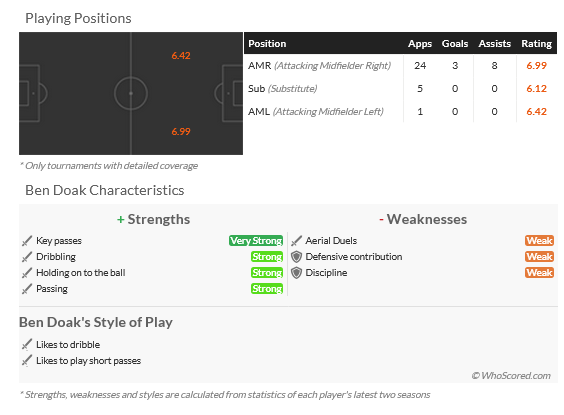Click the 6.99 rating on the pitch map
The width and height of the screenshot is (564, 415).
(181, 132)
